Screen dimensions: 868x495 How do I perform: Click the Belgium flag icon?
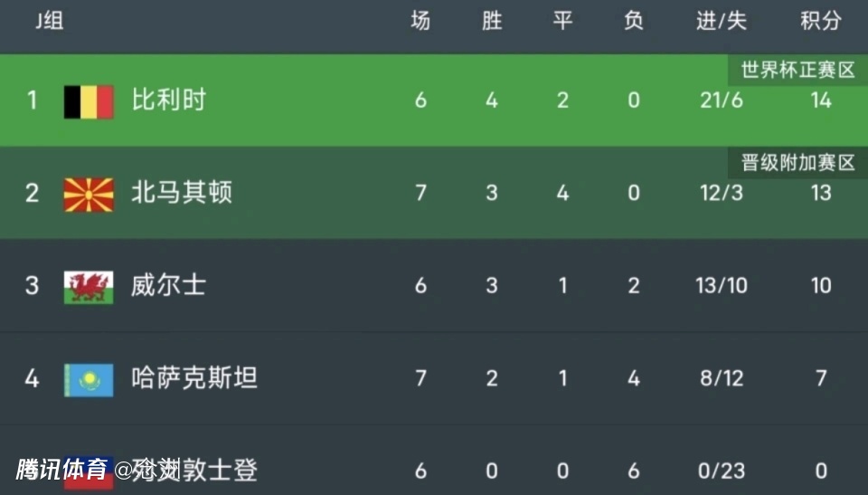tap(88, 101)
